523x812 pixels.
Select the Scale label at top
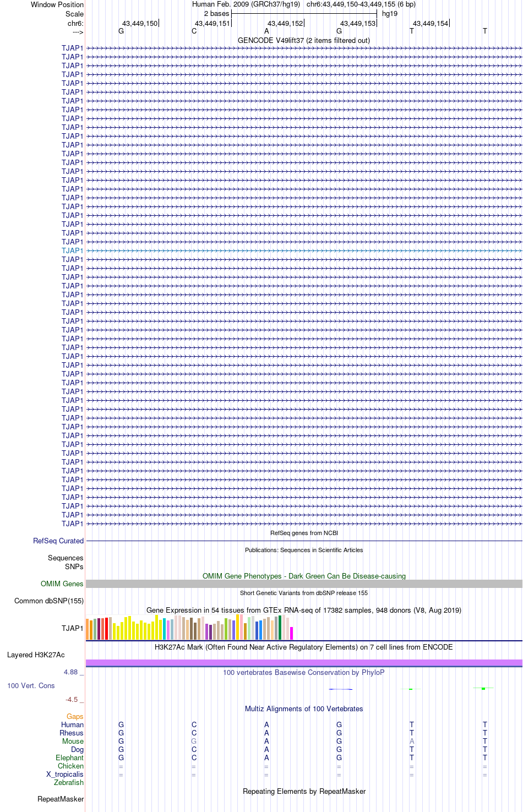(75, 14)
